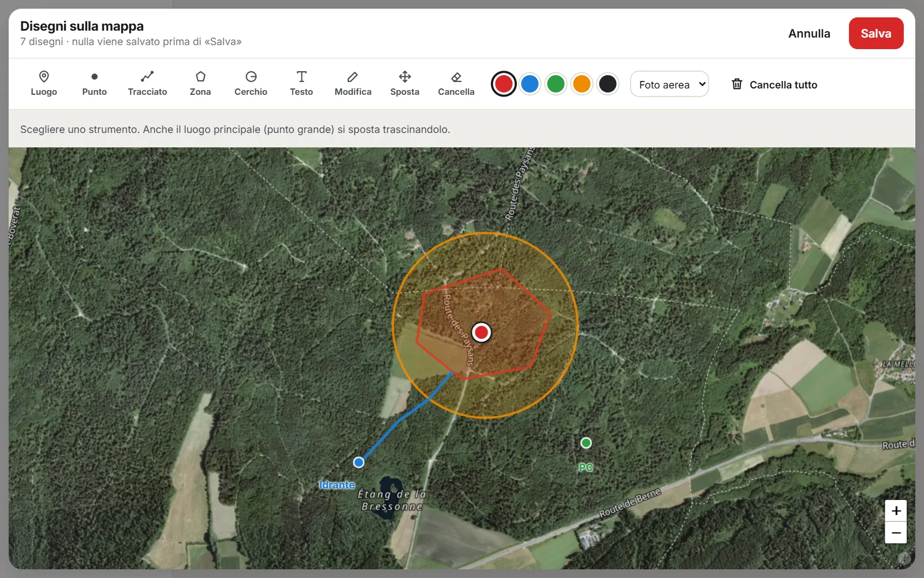Zoom out with the minus button
Image resolution: width=924 pixels, height=578 pixels.
(x=896, y=533)
